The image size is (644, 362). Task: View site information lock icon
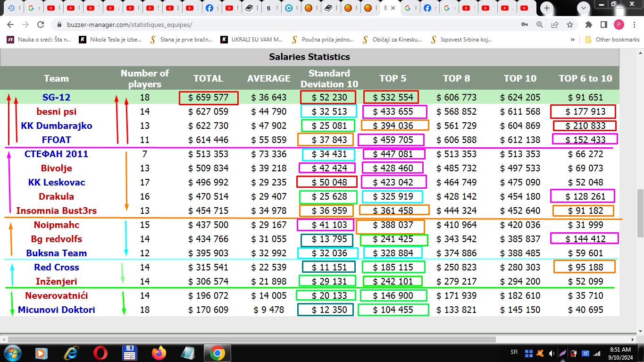point(59,25)
